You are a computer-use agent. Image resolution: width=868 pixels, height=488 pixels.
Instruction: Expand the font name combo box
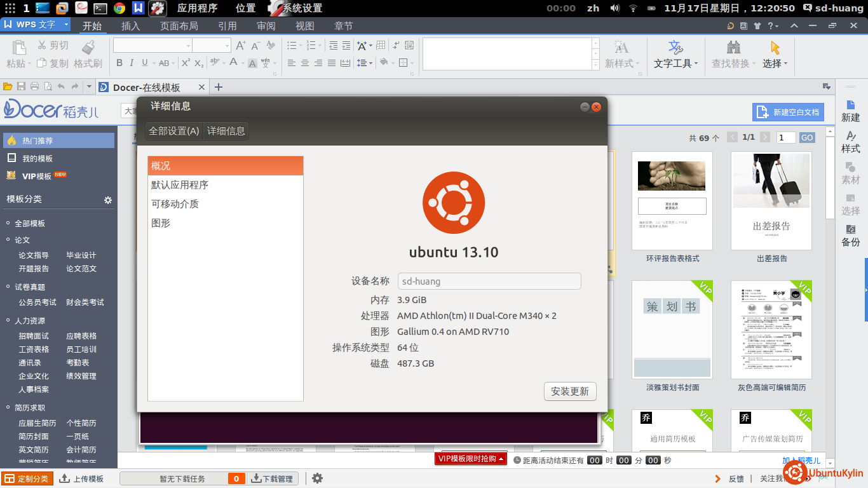click(x=188, y=46)
